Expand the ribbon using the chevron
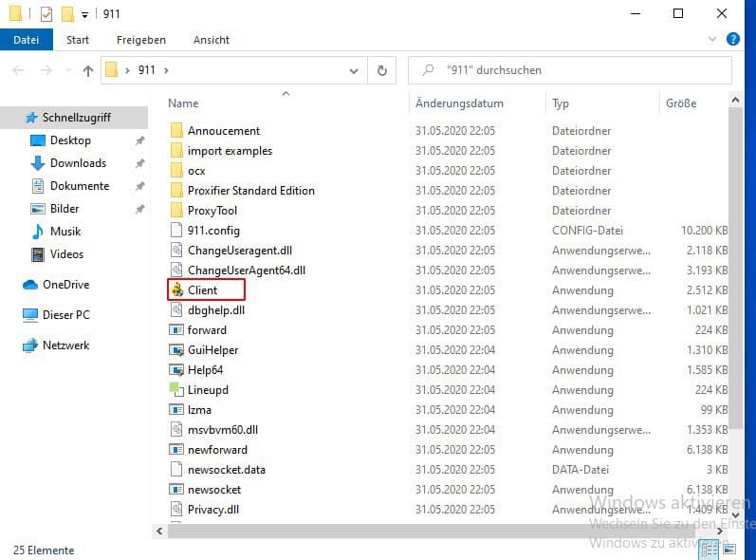 (x=713, y=40)
